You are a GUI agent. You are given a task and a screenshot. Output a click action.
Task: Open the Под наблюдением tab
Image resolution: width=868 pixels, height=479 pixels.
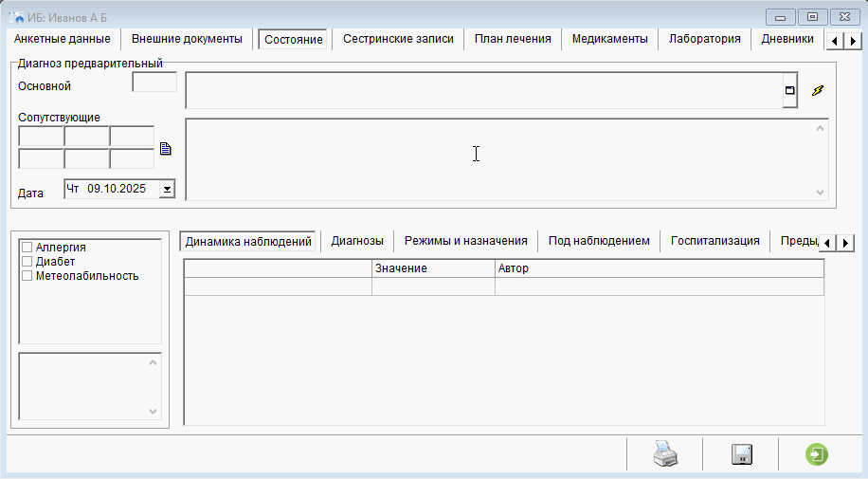(x=599, y=241)
